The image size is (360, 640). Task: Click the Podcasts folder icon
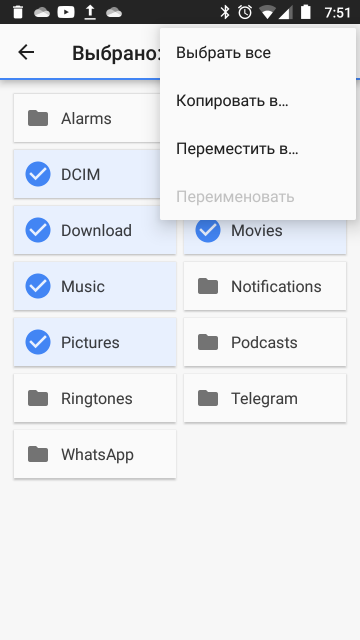(208, 342)
